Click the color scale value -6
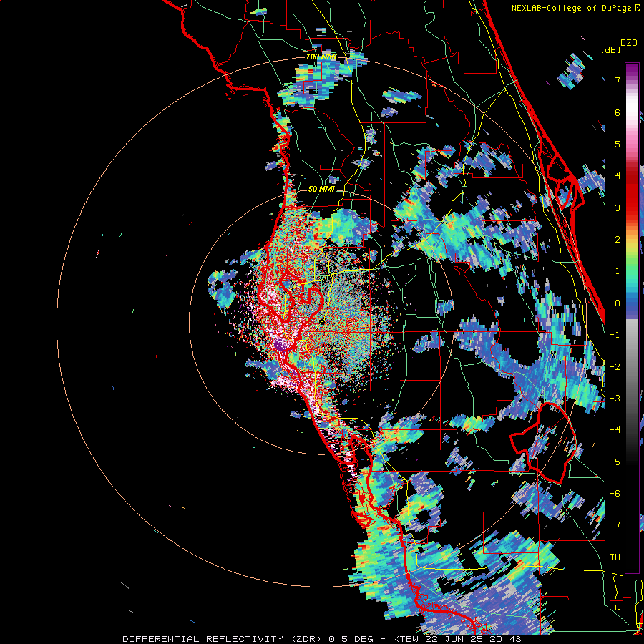 point(615,494)
